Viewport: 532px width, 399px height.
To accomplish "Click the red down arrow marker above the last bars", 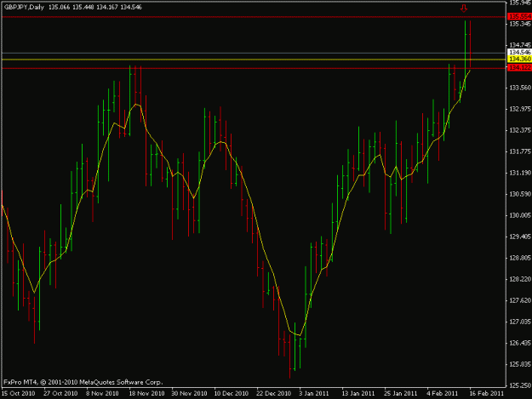I will pyautogui.click(x=464, y=9).
